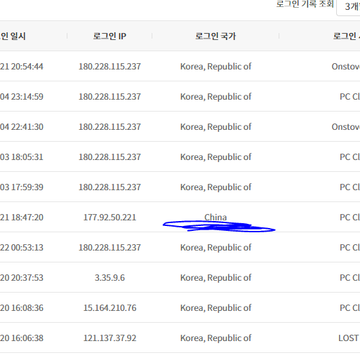Screen dimensions: 360x360
Task: Open the 3개월 period dropdown
Action: (x=348, y=7)
